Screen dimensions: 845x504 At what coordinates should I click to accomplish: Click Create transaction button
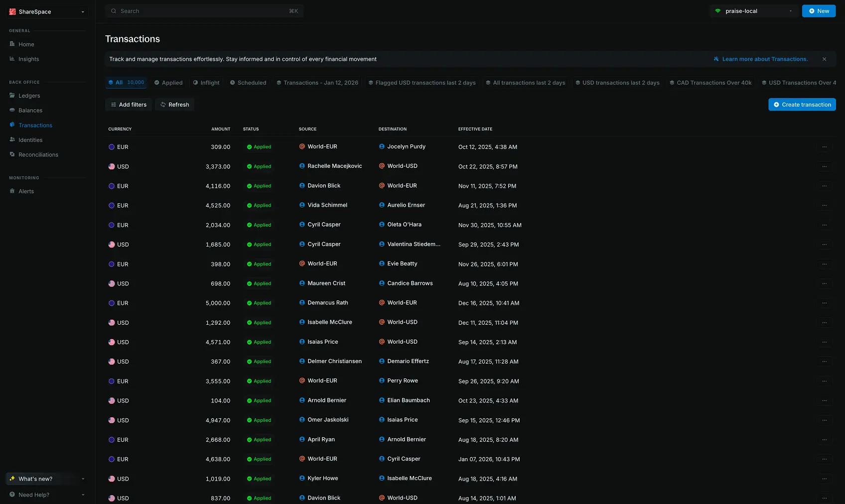(x=802, y=105)
